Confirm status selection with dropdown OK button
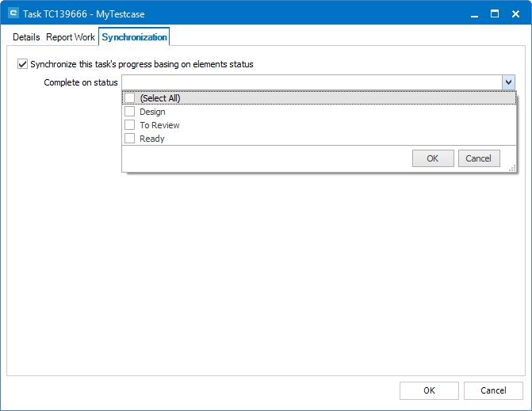This screenshot has width=532, height=411. pos(433,158)
